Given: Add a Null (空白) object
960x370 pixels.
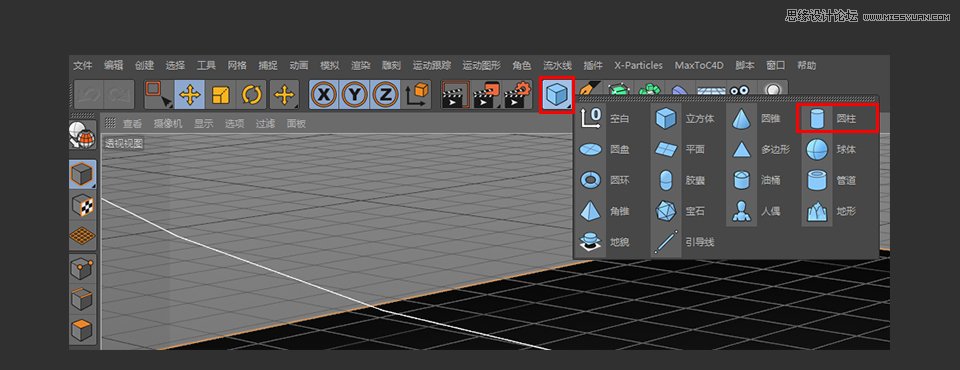Looking at the screenshot, I should point(605,118).
